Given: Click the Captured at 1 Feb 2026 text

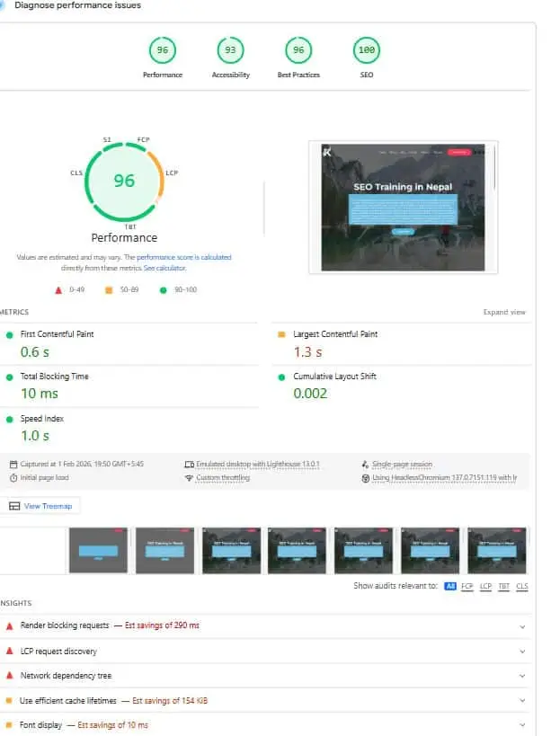Looking at the screenshot, I should click(x=82, y=465).
